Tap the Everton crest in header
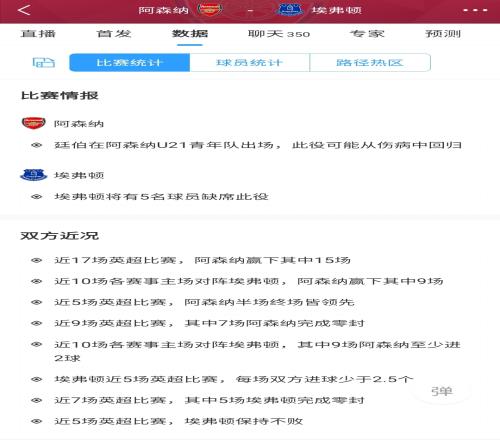The width and height of the screenshot is (500, 440). [290, 9]
